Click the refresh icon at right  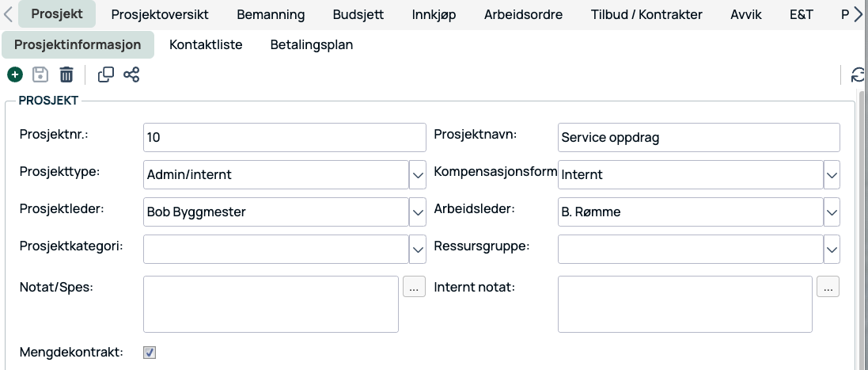(858, 75)
